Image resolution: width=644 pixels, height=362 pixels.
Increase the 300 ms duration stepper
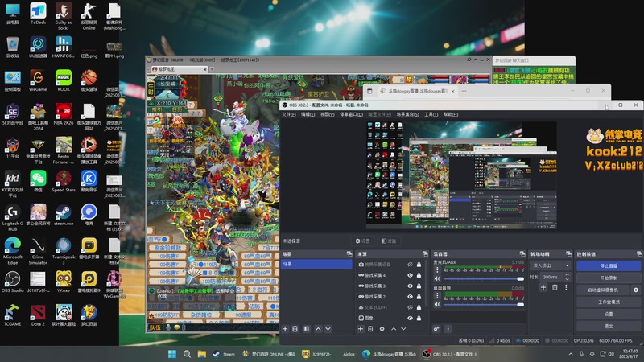click(x=568, y=274)
